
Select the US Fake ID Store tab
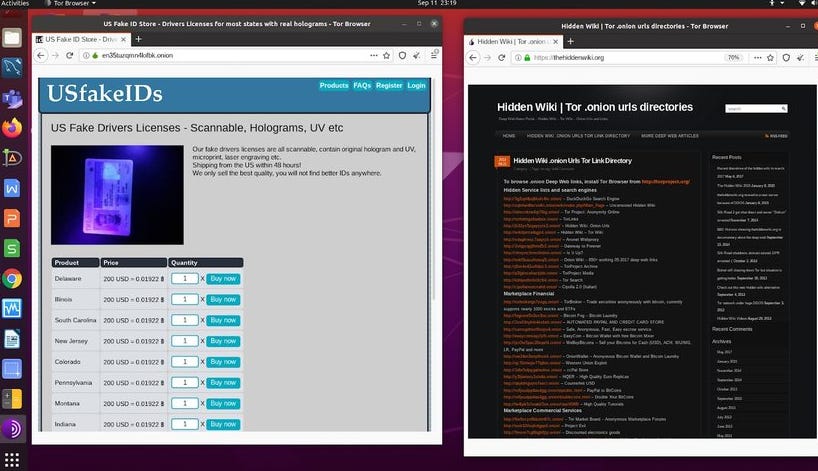coord(81,39)
